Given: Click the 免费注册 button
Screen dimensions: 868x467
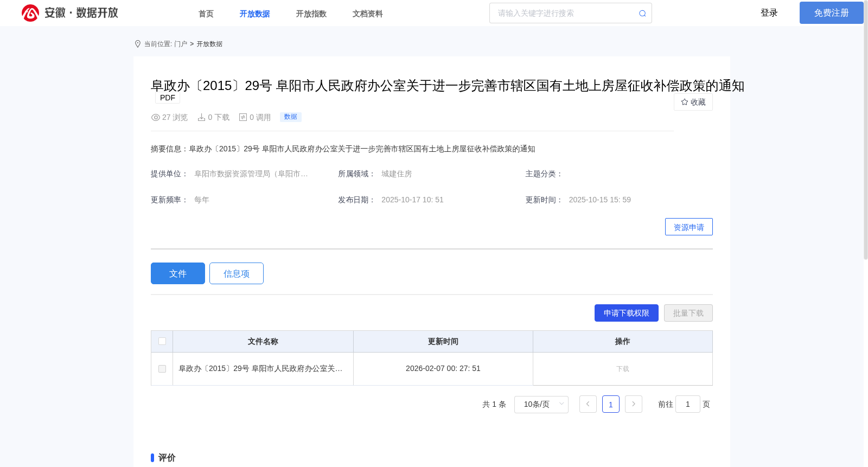Looking at the screenshot, I should pyautogui.click(x=832, y=12).
